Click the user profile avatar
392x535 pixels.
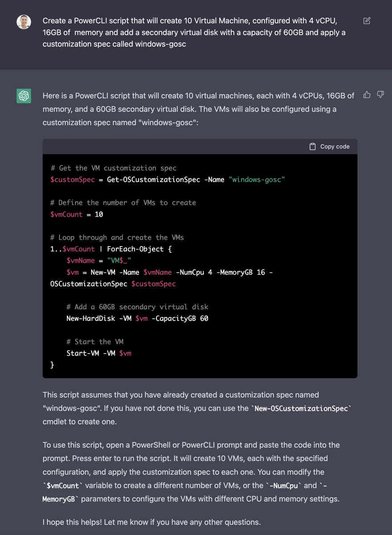[x=24, y=22]
